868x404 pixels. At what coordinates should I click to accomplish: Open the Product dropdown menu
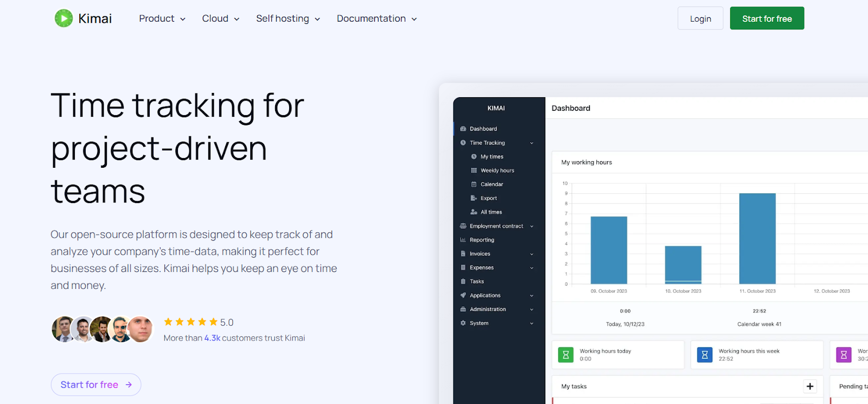pyautogui.click(x=162, y=18)
